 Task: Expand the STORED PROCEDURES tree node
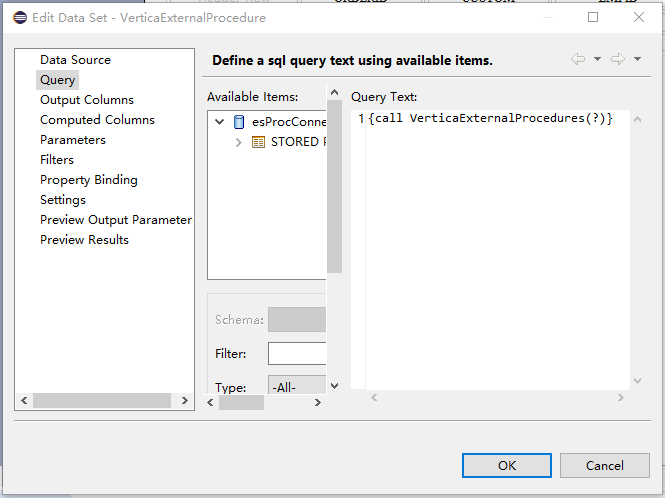click(238, 142)
